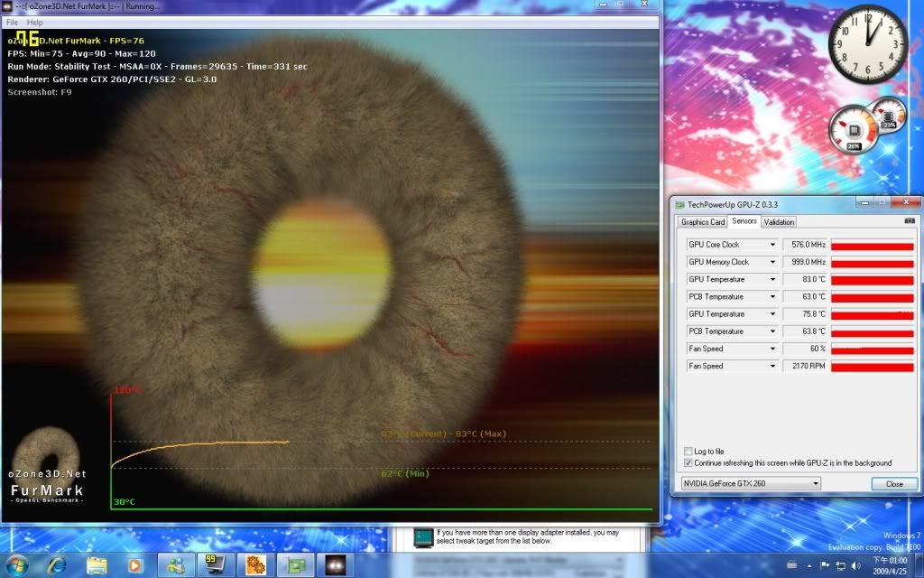Untick Continue refreshing in background checkbox
The width and height of the screenshot is (924, 578).
pyautogui.click(x=688, y=463)
